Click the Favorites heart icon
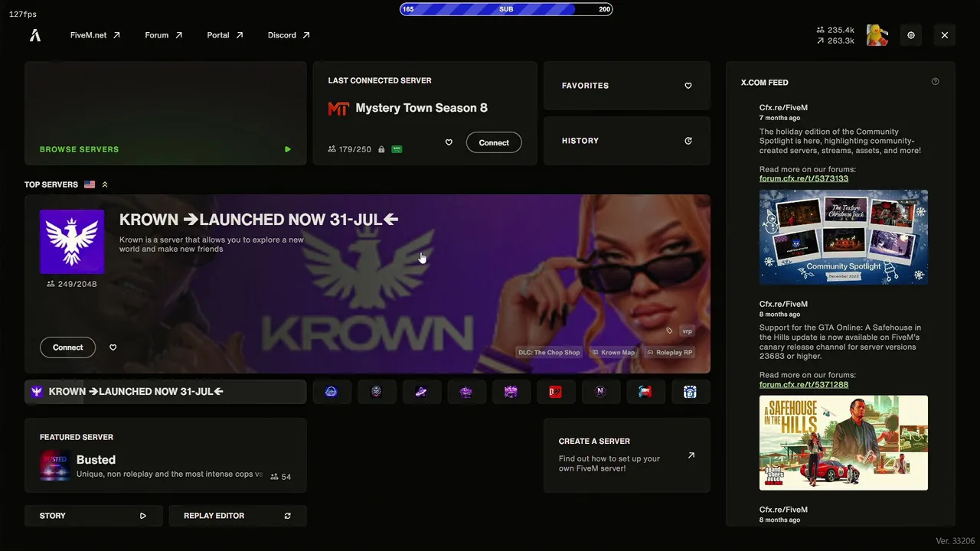The image size is (980, 551). point(688,86)
